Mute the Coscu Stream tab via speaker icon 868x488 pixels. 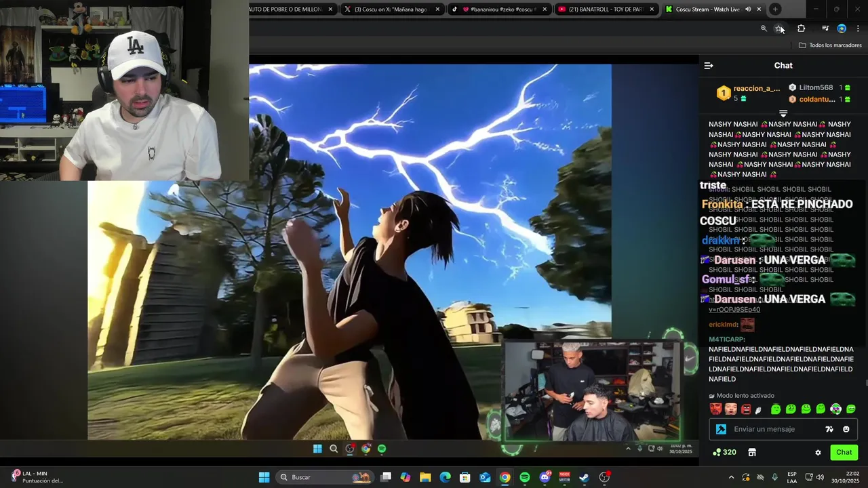[x=748, y=9]
